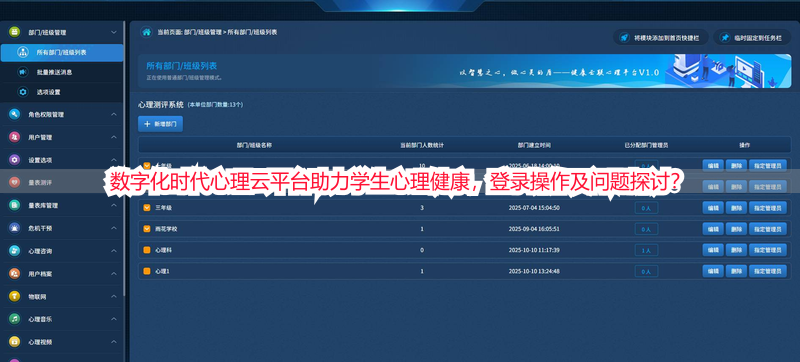The width and height of the screenshot is (800, 362).
Task: Click 删除 for the 心理科 row
Action: pyautogui.click(x=736, y=250)
